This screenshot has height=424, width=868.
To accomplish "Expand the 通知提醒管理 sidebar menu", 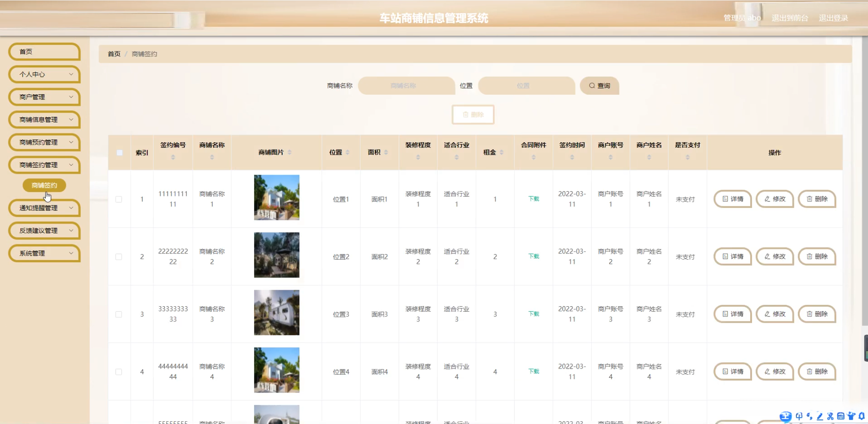I will tap(44, 208).
